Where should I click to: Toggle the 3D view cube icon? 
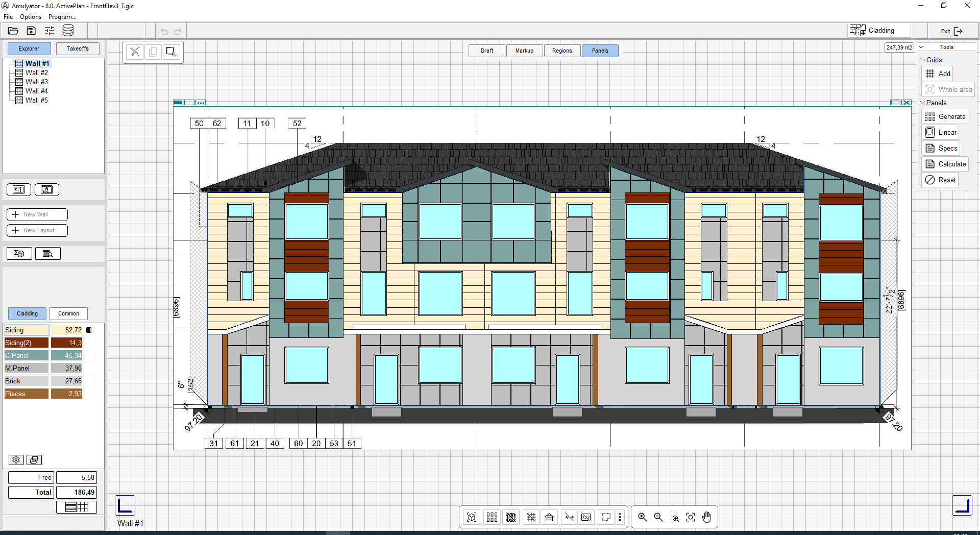tap(472, 517)
